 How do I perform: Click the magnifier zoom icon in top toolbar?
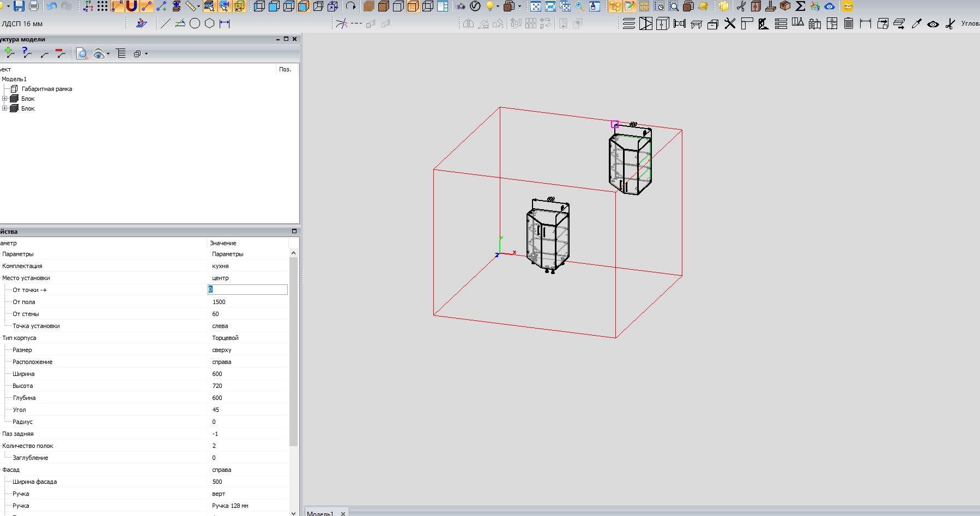pos(580,7)
